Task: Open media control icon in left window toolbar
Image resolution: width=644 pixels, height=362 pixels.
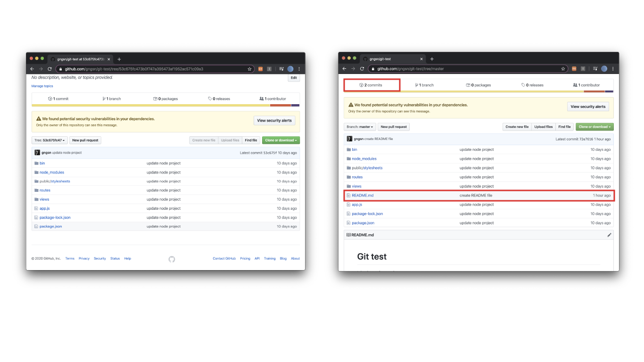Action: [x=281, y=69]
